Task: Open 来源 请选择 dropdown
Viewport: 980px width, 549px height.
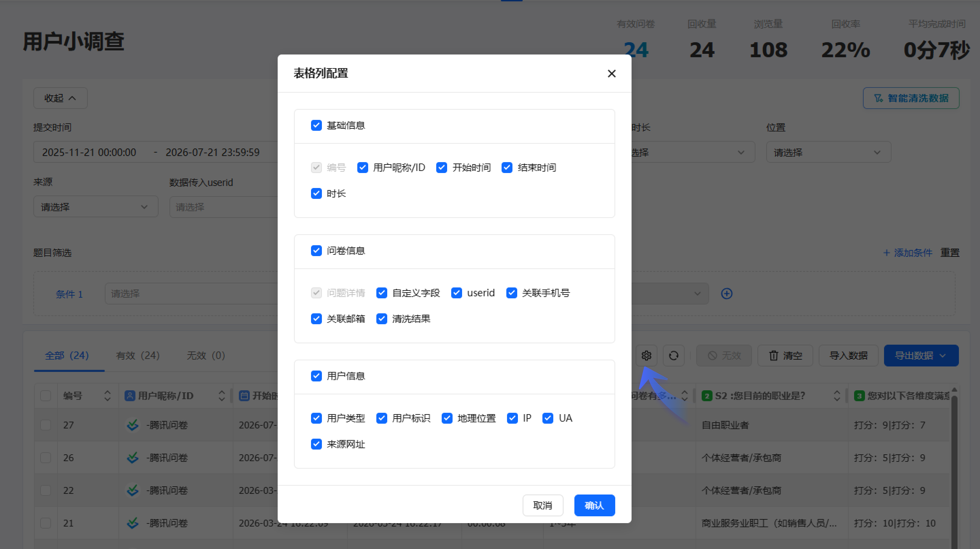Action: (x=96, y=207)
